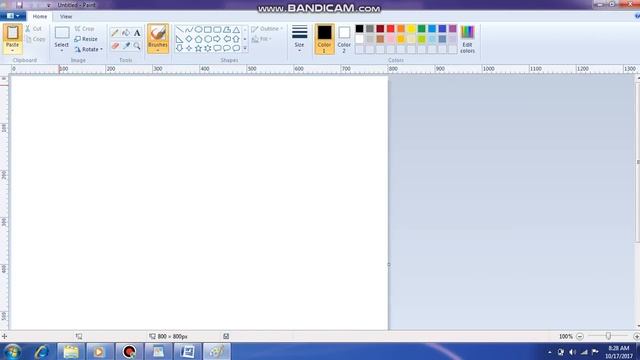The width and height of the screenshot is (640, 360).
Task: Switch to the View ribbon tab
Action: (x=66, y=17)
